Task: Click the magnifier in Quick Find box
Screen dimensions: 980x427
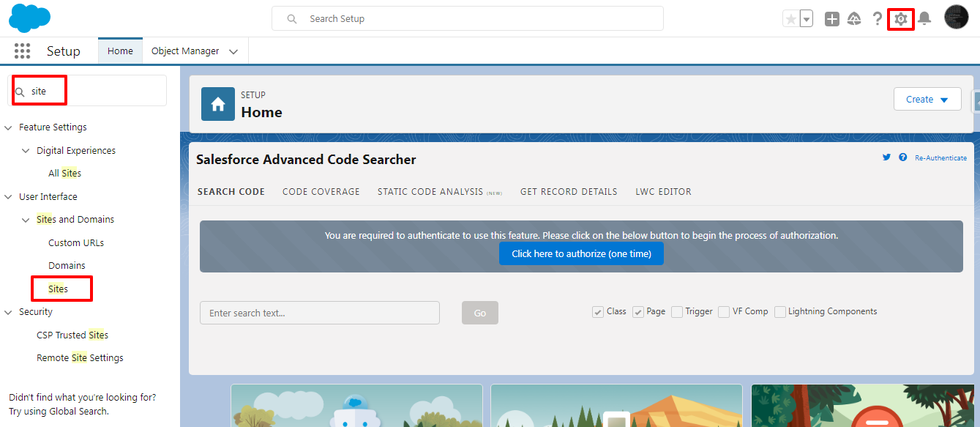Action: (x=20, y=92)
